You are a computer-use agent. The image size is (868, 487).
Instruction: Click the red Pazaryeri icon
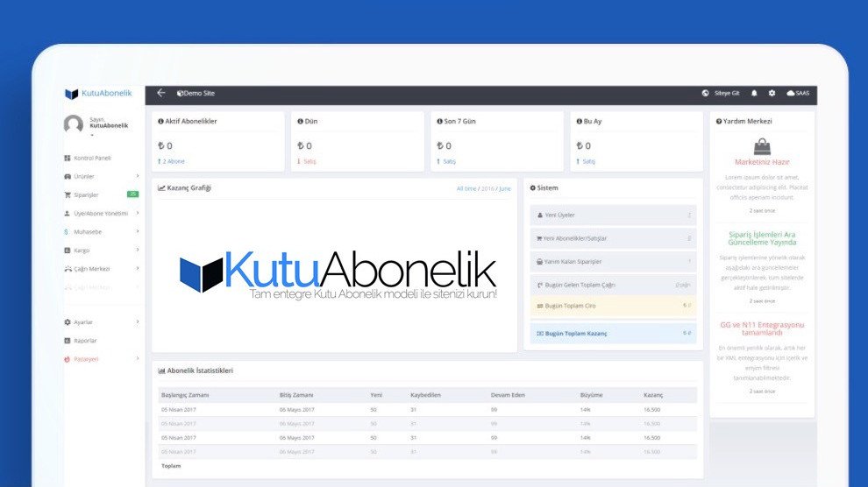pos(68,359)
